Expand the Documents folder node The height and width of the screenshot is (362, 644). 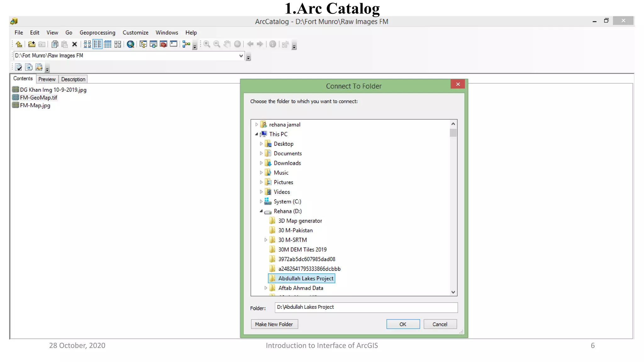[x=261, y=154]
